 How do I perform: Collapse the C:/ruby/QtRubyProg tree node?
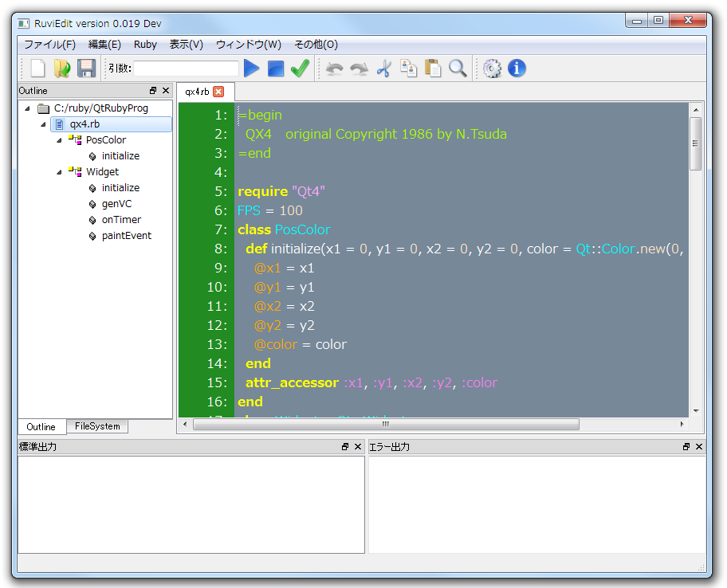coord(27,108)
